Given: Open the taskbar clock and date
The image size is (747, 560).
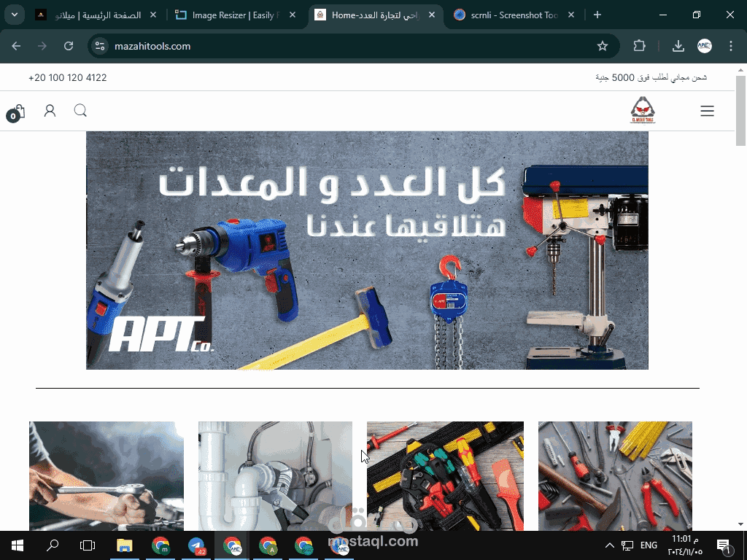Looking at the screenshot, I should (x=685, y=545).
